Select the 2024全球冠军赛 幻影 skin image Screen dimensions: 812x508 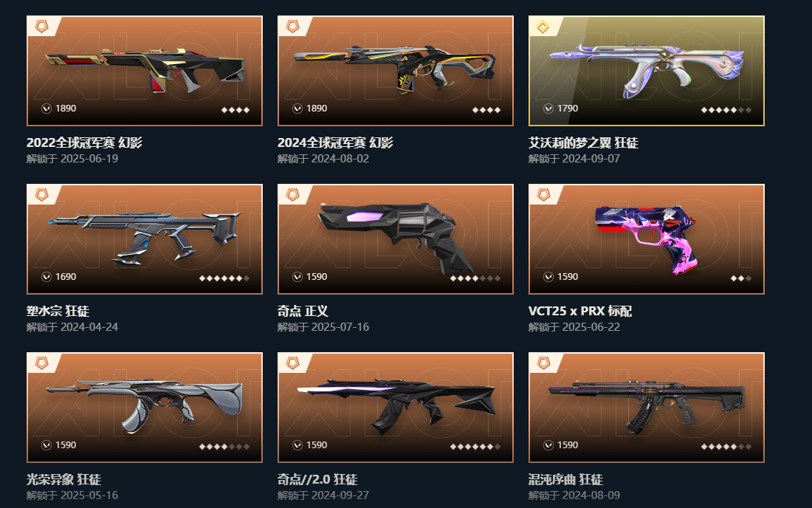click(x=396, y=71)
